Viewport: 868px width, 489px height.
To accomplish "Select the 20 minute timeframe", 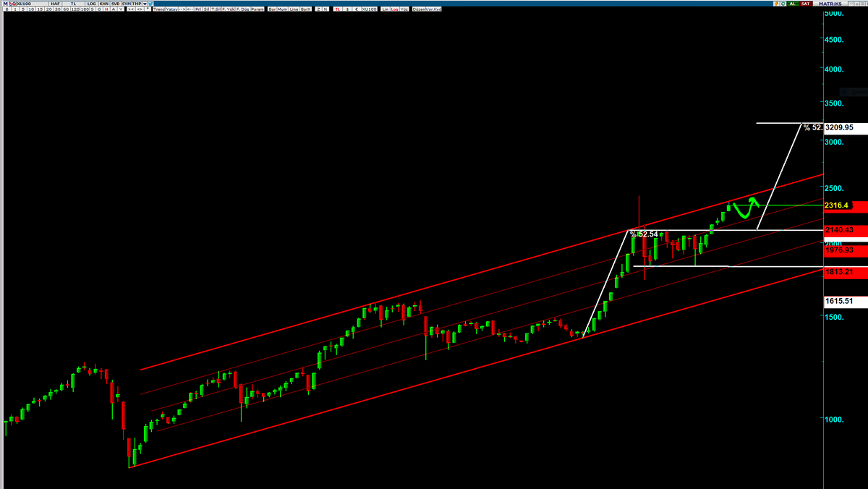I will click(x=48, y=9).
